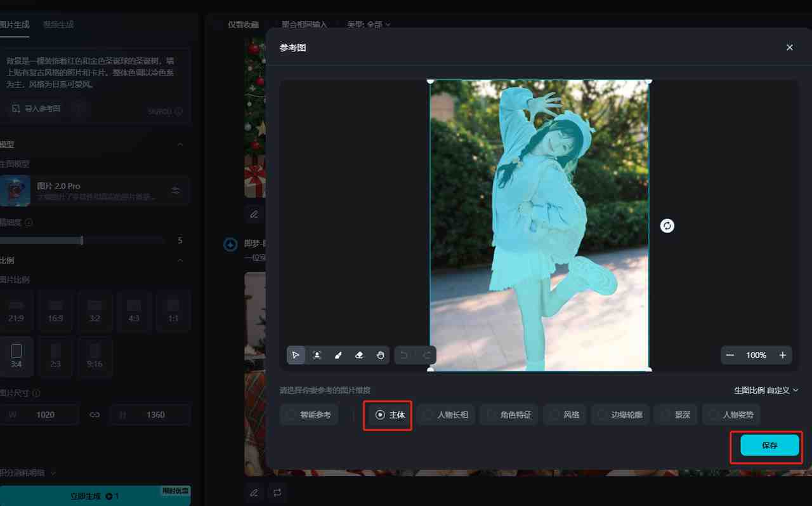The image size is (812, 506).
Task: Click the 即梦 avatar icon
Action: 231,244
